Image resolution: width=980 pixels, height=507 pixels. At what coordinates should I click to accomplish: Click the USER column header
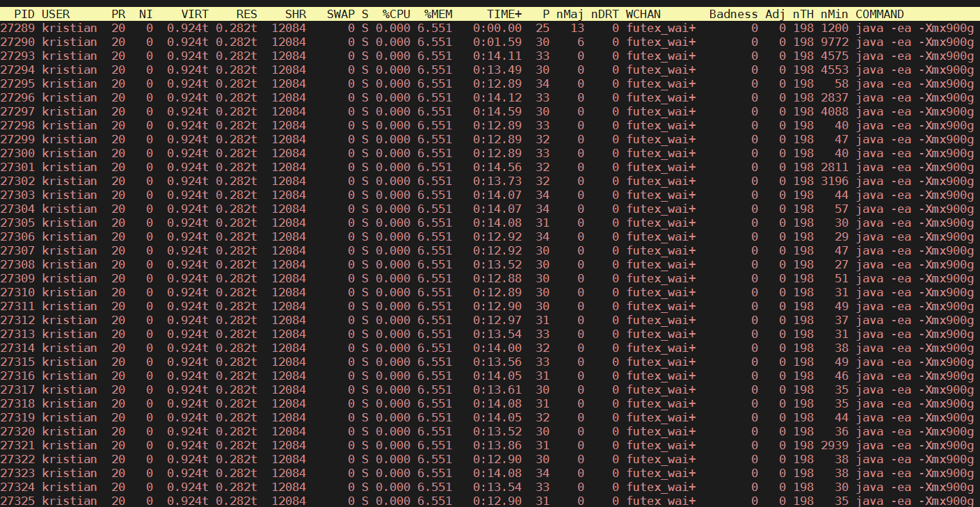[x=56, y=14]
